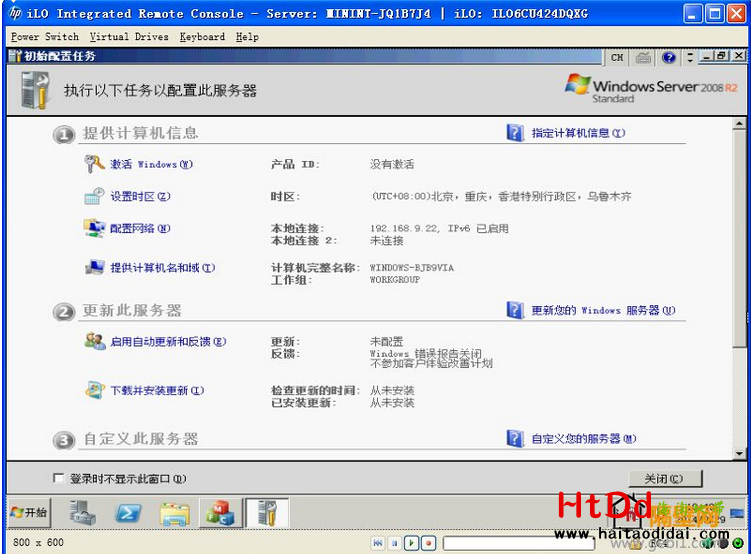The width and height of the screenshot is (751, 554).
Task: Click the computer icon for 提供计算机名和域
Action: pos(94,267)
